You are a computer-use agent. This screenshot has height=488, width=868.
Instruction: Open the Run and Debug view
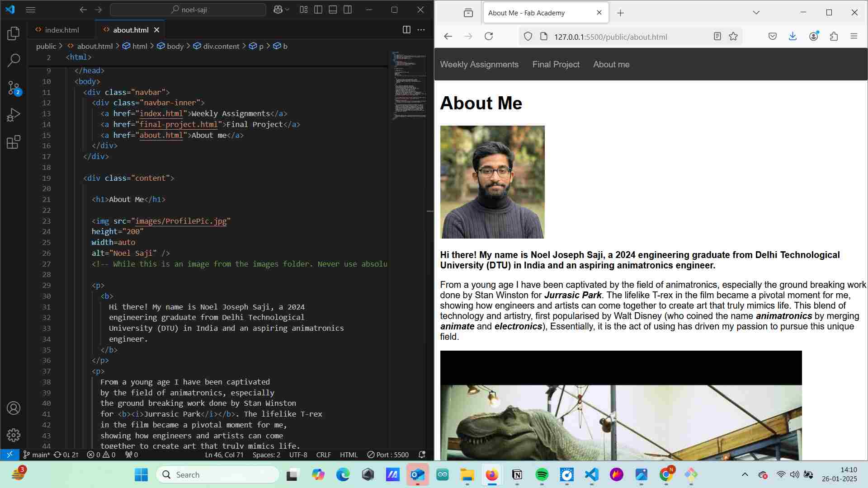pos(14,115)
